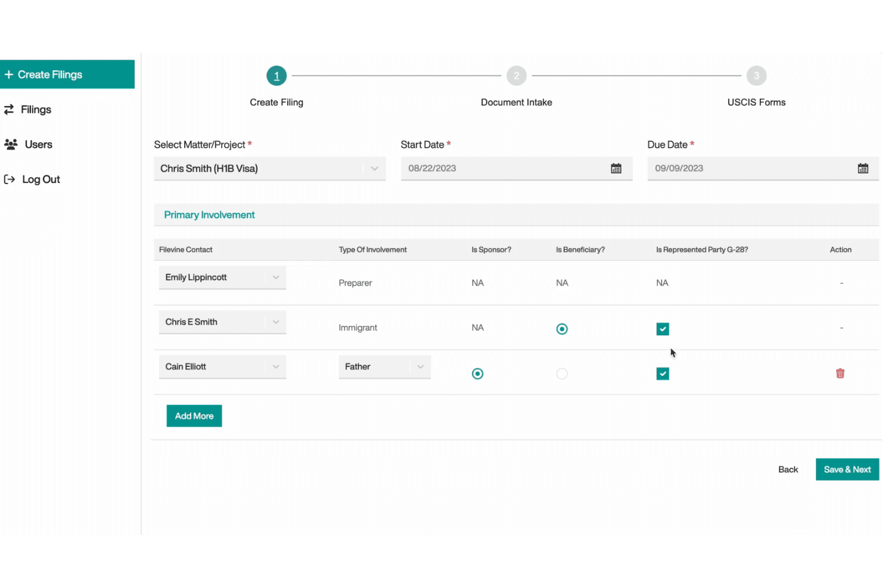Image resolution: width=882 pixels, height=588 pixels.
Task: Click step 3 USCIS Forms circle
Action: point(757,76)
